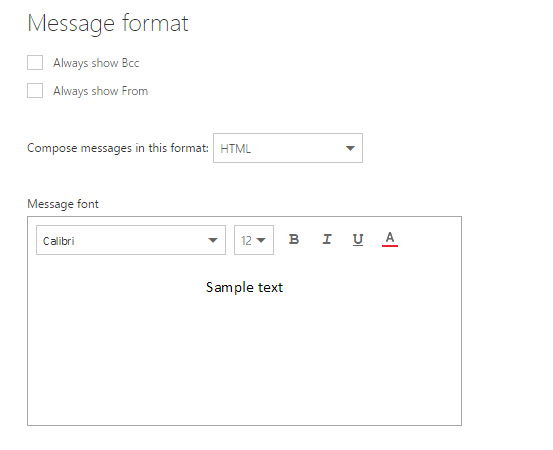Toggle italic formatting for message font
This screenshot has width=553, height=450.
click(327, 239)
